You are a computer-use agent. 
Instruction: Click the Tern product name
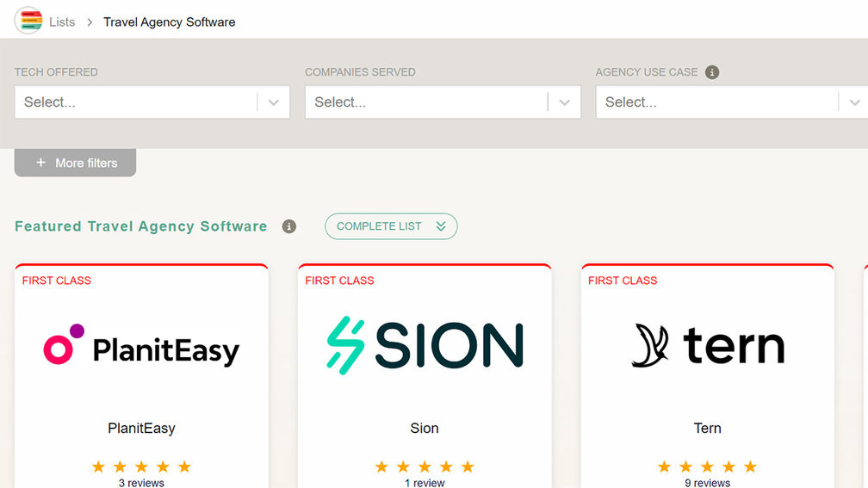708,429
